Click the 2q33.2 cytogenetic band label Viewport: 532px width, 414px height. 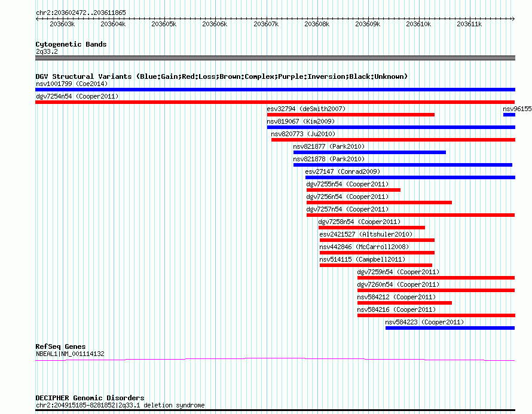click(47, 51)
